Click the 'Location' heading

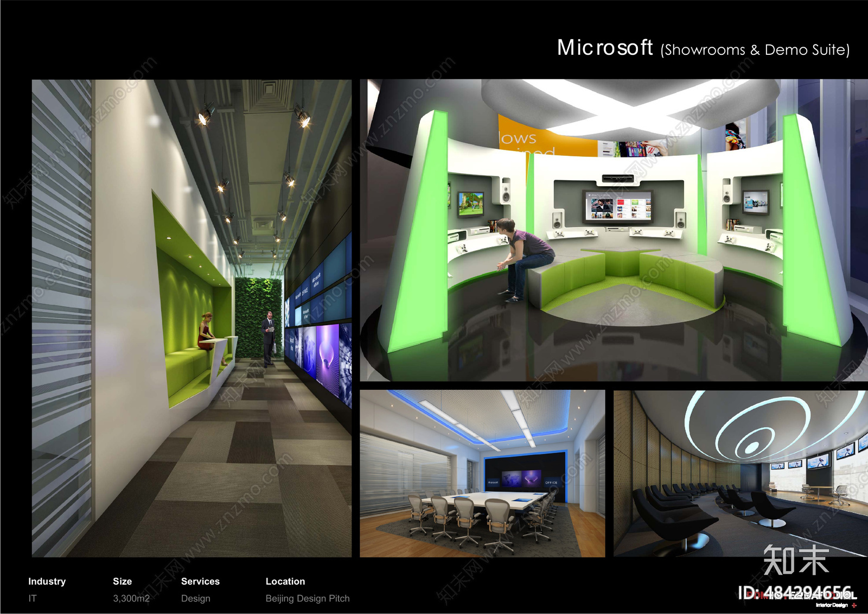click(x=285, y=581)
